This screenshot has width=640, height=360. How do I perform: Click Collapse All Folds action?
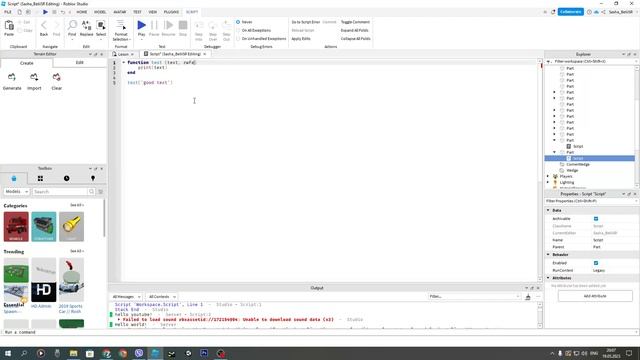point(356,38)
